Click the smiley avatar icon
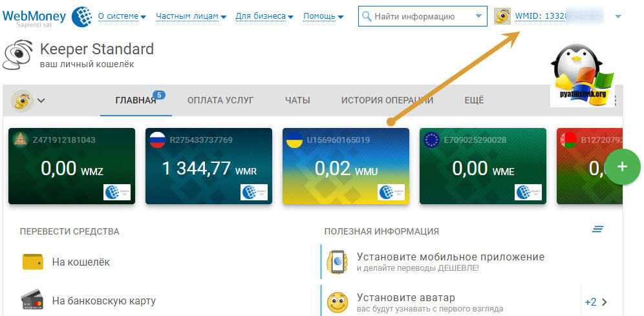 [336, 302]
